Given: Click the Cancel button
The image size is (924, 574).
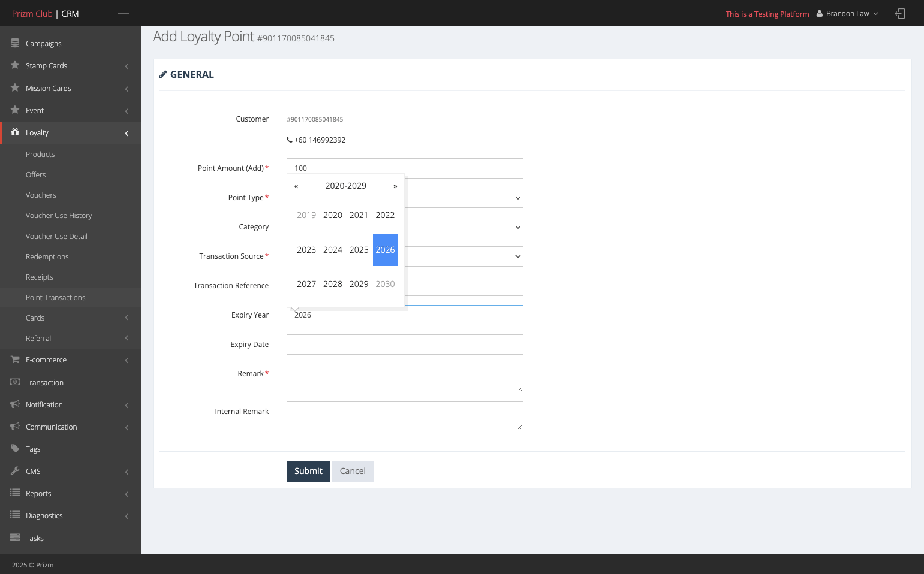Looking at the screenshot, I should (x=353, y=471).
